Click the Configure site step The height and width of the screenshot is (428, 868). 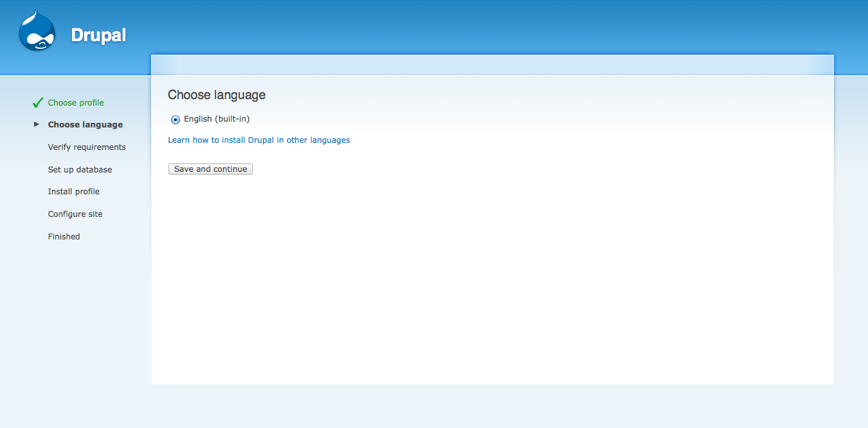point(75,214)
